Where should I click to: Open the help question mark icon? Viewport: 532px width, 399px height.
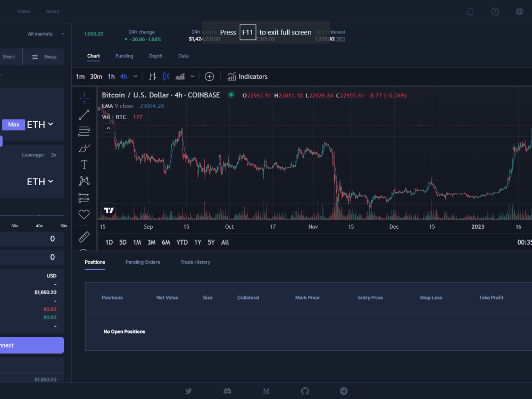[x=495, y=12]
